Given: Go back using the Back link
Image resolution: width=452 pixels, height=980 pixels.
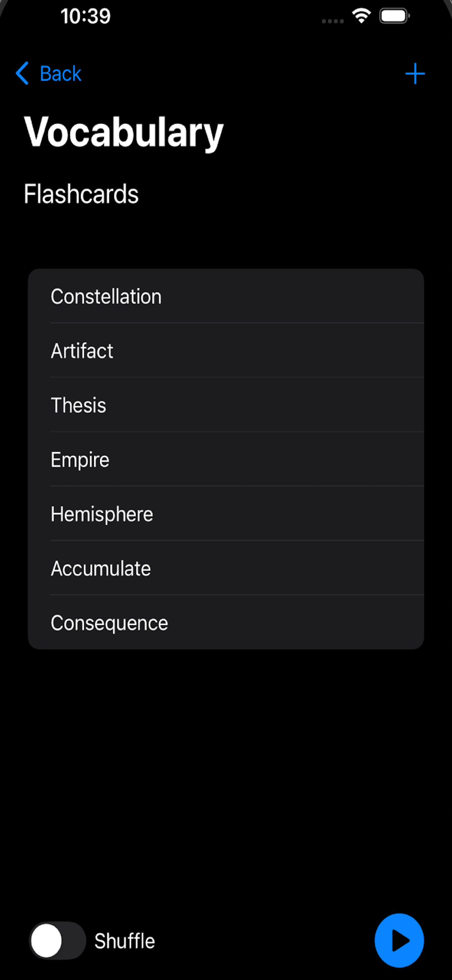Looking at the screenshot, I should pos(61,73).
